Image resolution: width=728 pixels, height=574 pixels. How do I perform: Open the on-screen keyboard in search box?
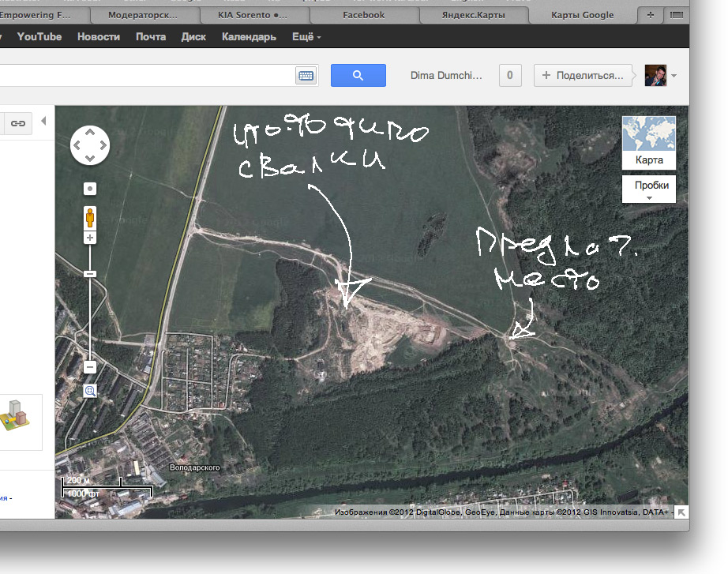(306, 76)
